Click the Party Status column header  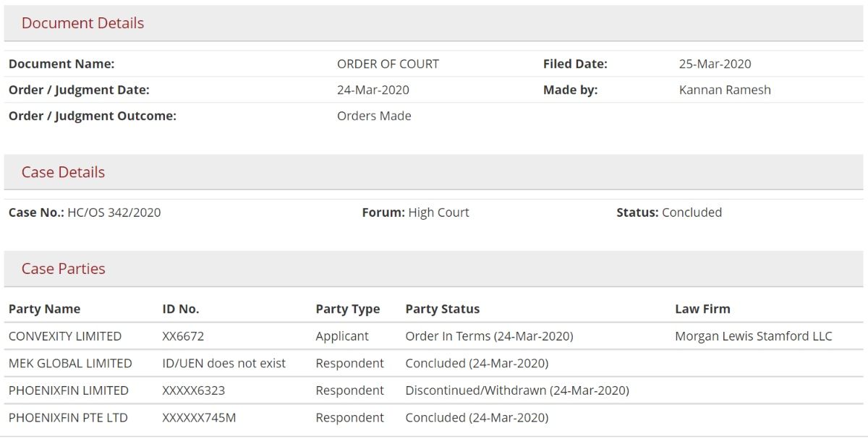pos(443,309)
